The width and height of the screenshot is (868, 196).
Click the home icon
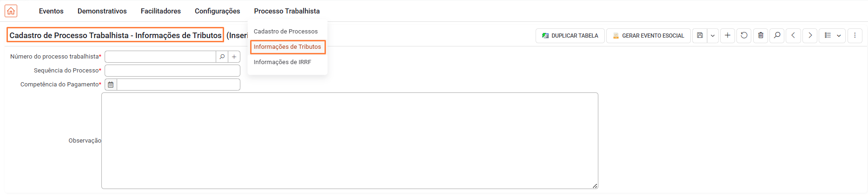click(11, 11)
